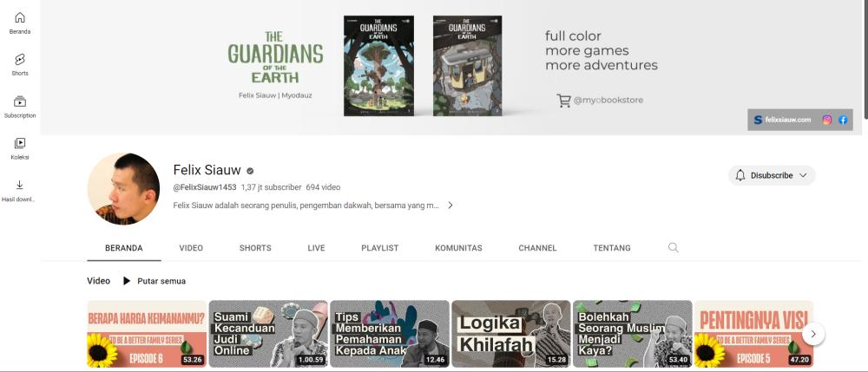Click 694 video count text

(x=323, y=187)
